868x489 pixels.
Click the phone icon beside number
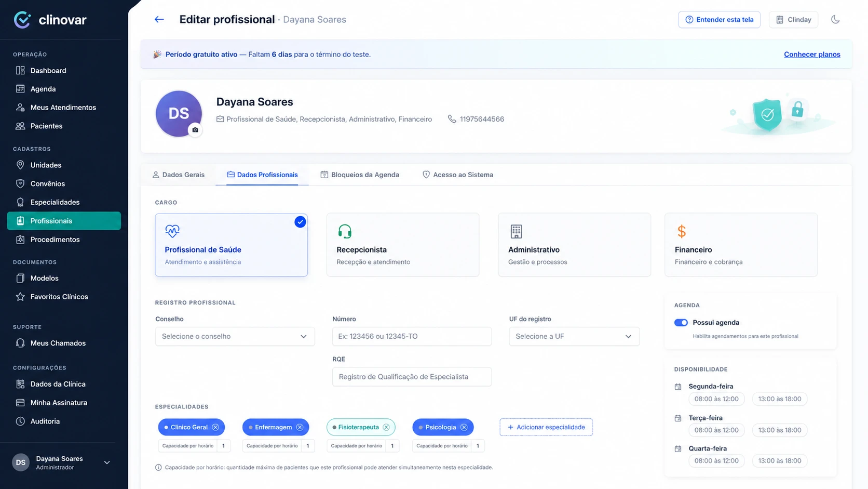tap(452, 119)
